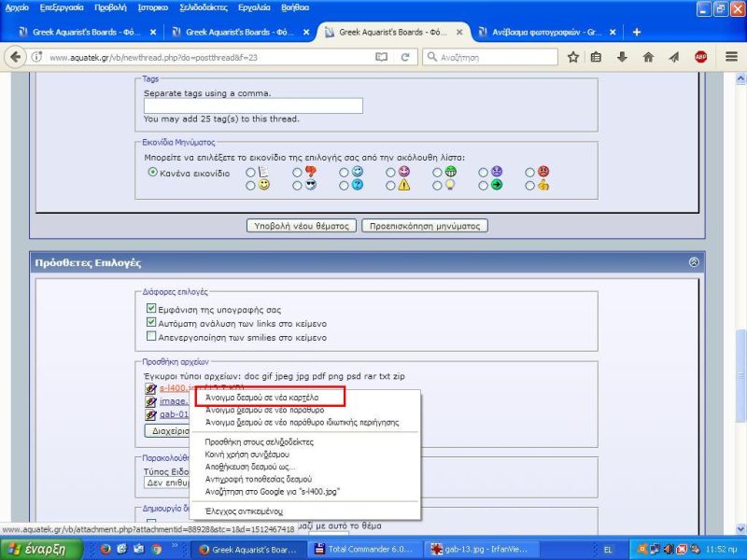747x560 pixels.
Task: Toggle reader view icon in address bar
Action: point(381,57)
